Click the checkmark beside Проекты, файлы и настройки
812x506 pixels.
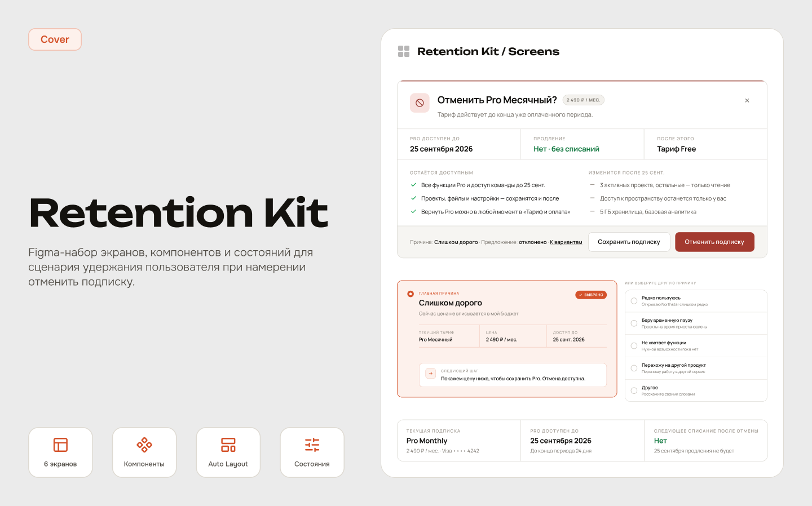(x=413, y=198)
